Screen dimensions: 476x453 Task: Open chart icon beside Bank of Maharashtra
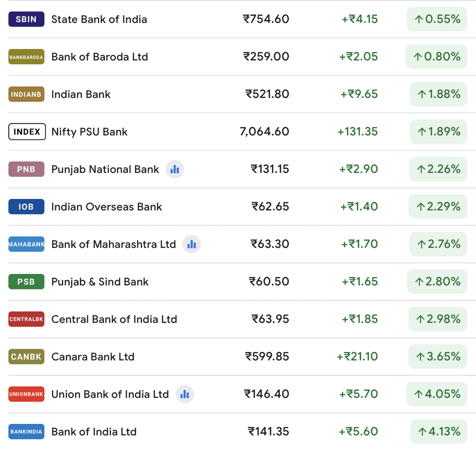tap(192, 244)
